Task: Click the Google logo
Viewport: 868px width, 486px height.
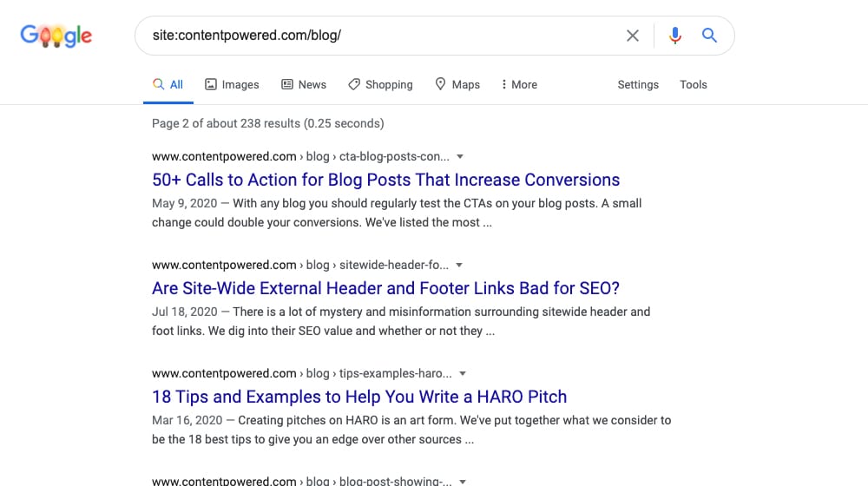Action: [x=56, y=36]
